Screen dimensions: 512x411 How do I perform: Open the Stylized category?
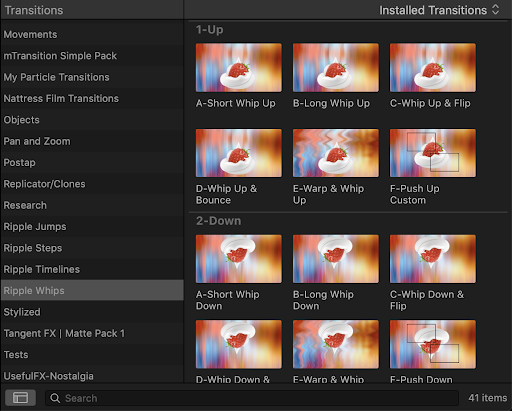point(92,312)
